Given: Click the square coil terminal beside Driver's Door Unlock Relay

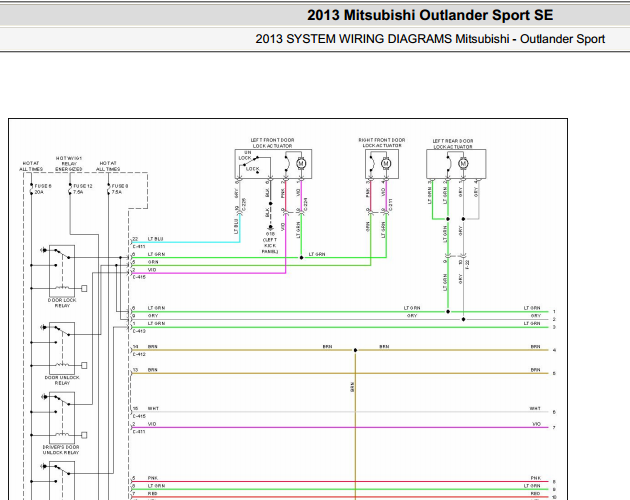Looking at the screenshot, I should (x=84, y=435).
